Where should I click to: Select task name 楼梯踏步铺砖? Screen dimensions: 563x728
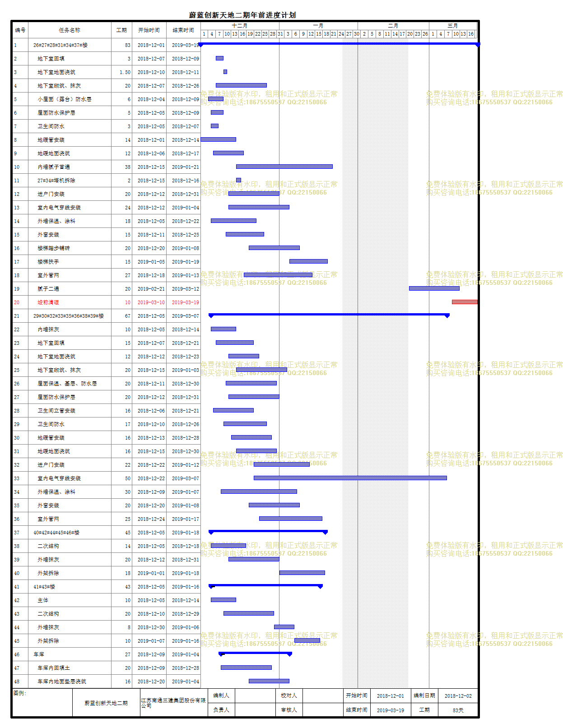tap(54, 248)
